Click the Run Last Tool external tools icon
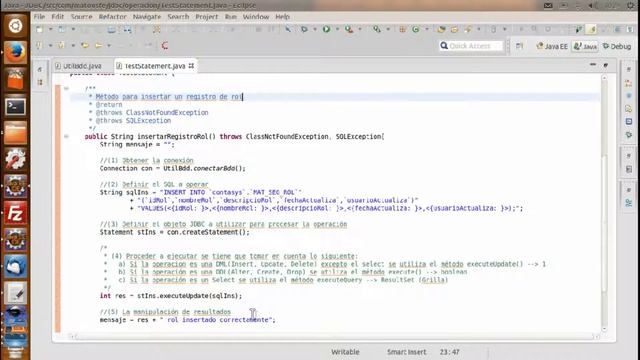The height and width of the screenshot is (360, 640). click(349, 29)
